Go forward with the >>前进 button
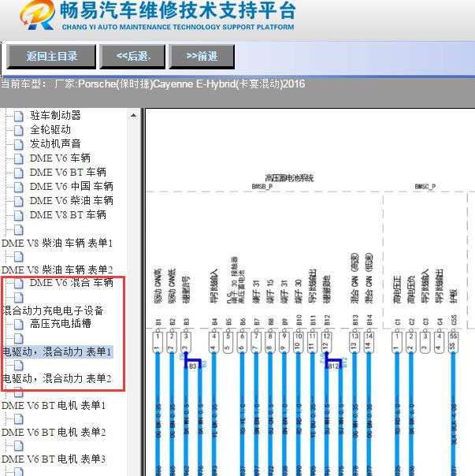The width and height of the screenshot is (475, 476). 202,56
